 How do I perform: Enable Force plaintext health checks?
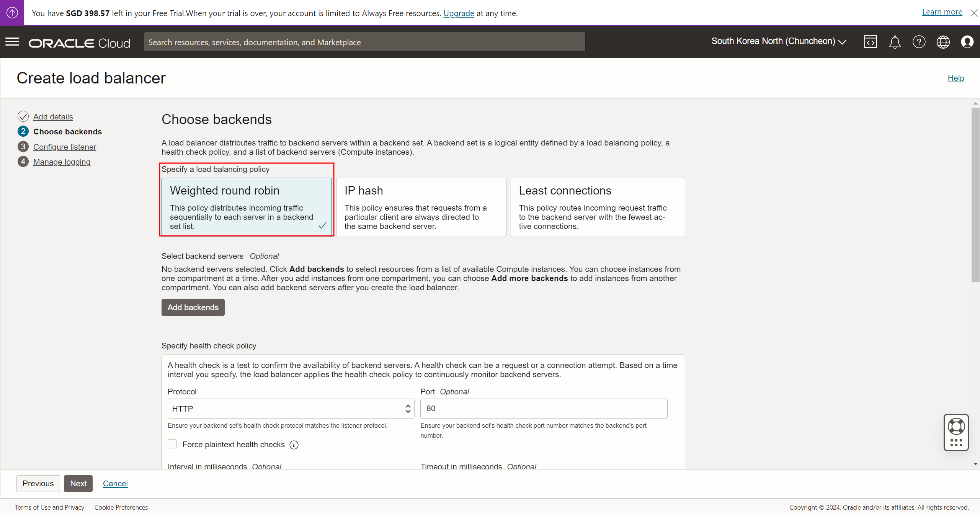pos(172,444)
